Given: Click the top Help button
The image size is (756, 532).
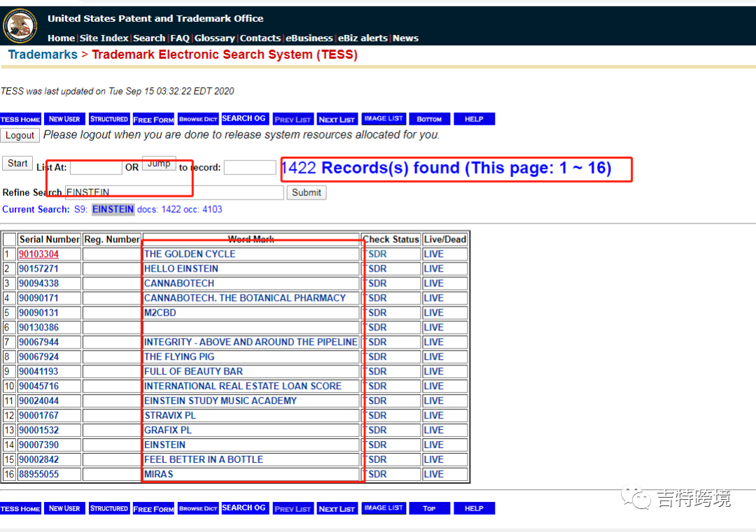Looking at the screenshot, I should (x=474, y=119).
